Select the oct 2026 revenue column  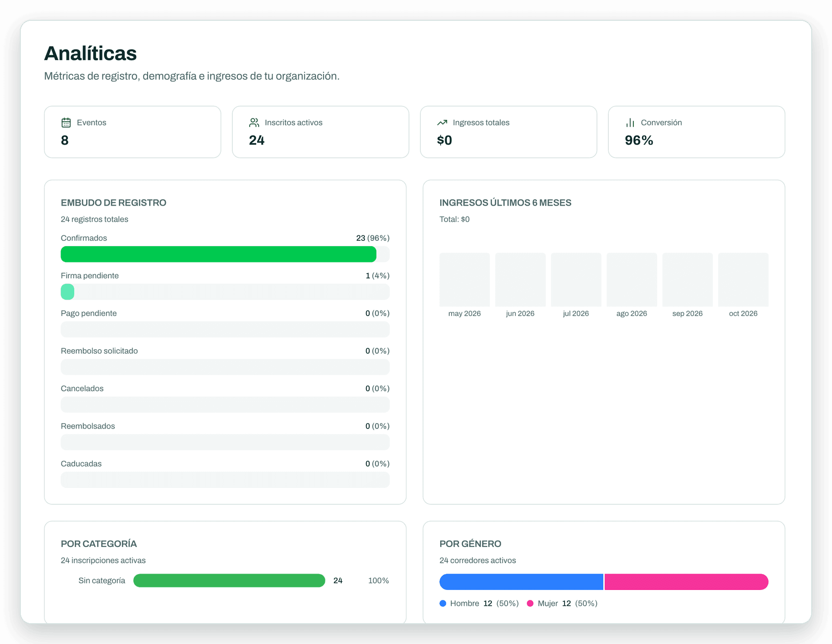[743, 280]
